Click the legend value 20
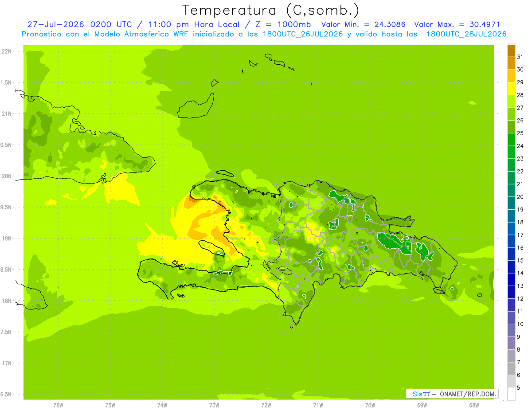This screenshot has width=532, height=411. pos(520,197)
